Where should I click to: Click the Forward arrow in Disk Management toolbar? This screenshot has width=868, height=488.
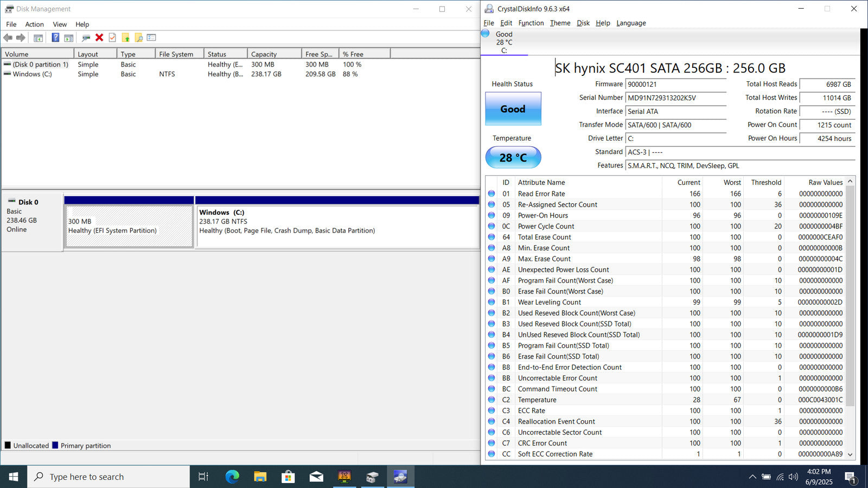(21, 37)
